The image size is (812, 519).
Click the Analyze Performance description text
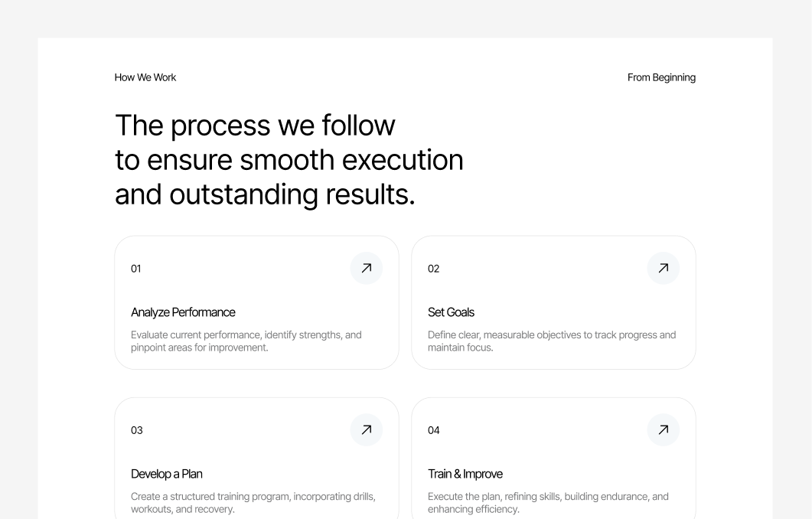pyautogui.click(x=246, y=341)
